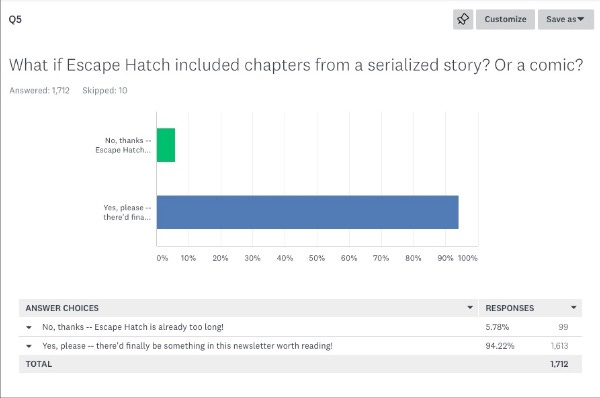
Task: Click the 94.22% response value
Action: pyautogui.click(x=500, y=346)
